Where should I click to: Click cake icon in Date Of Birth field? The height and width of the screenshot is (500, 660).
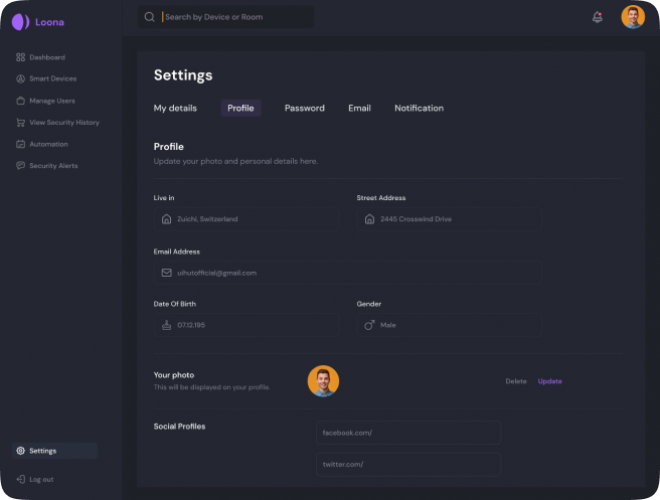[x=167, y=325]
